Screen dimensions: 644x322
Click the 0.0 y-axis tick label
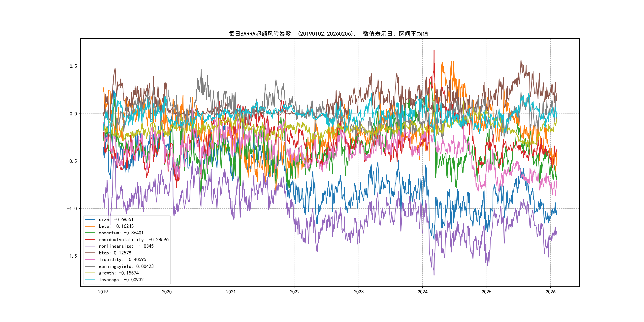click(73, 114)
